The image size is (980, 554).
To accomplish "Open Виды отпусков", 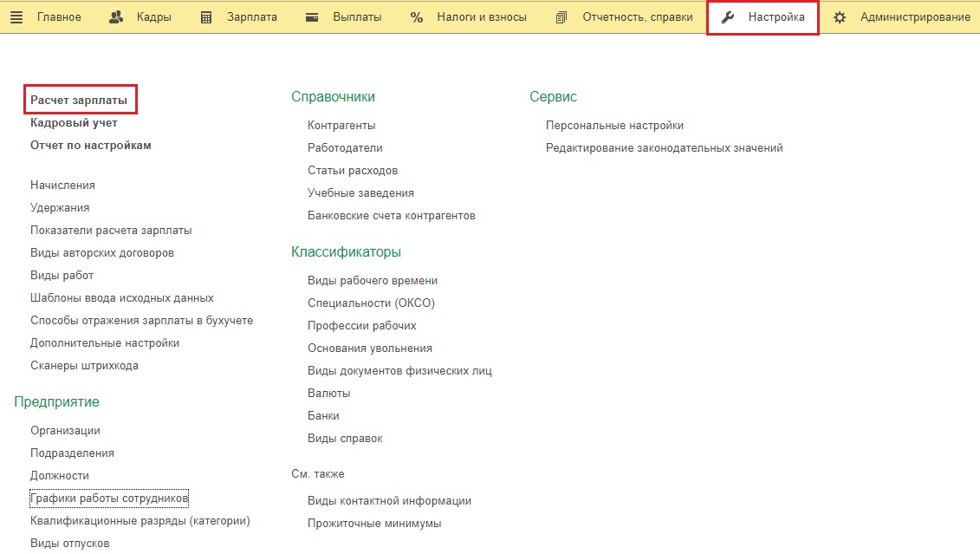I will tap(70, 543).
